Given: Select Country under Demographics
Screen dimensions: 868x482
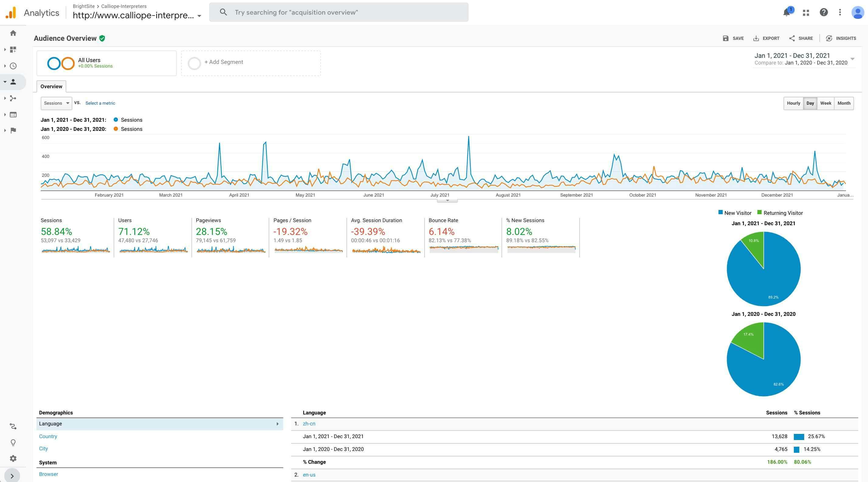Looking at the screenshot, I should [x=48, y=436].
